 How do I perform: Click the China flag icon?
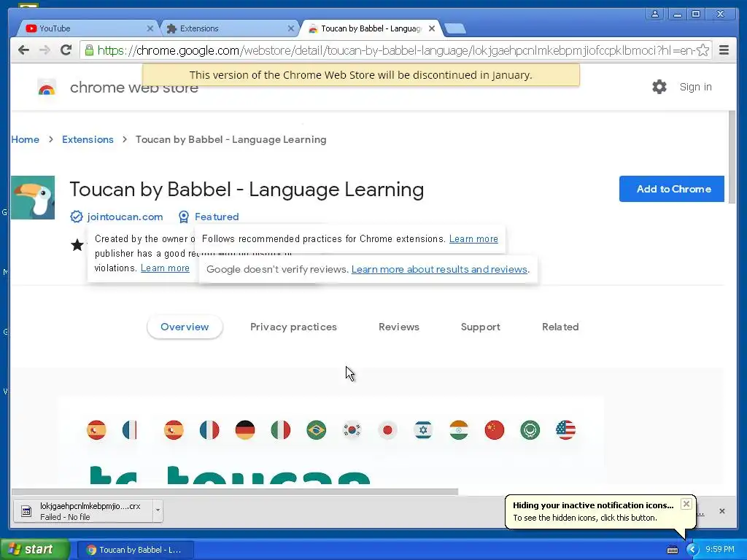(x=495, y=430)
